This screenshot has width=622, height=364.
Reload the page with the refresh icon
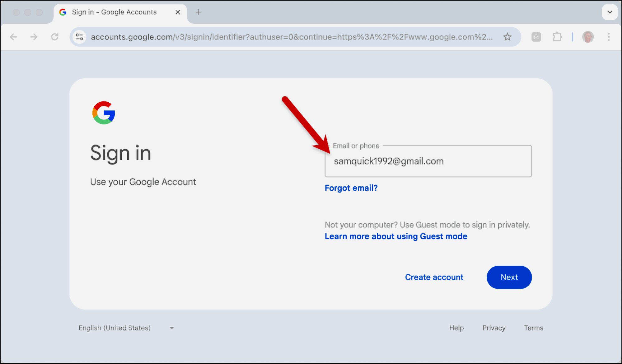click(x=55, y=37)
